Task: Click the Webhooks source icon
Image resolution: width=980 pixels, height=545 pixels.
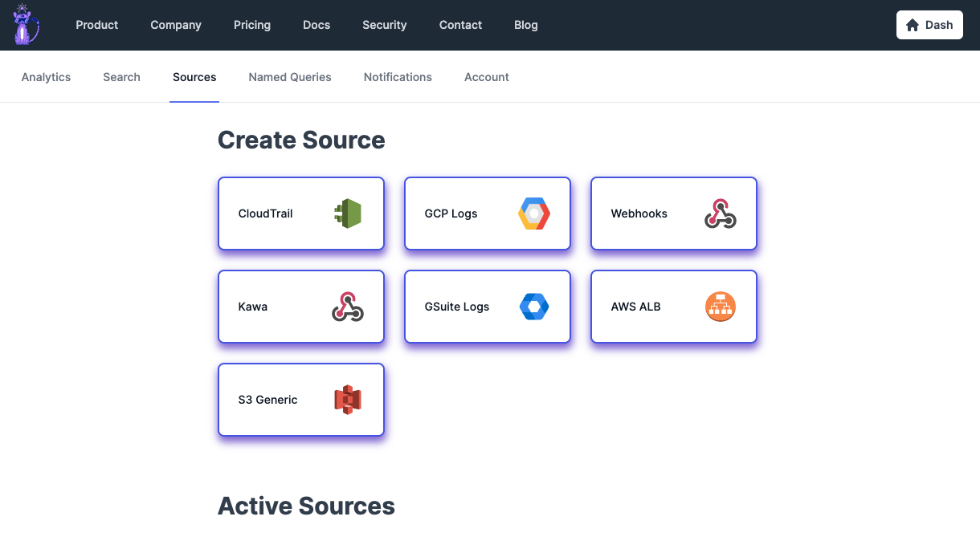Action: tap(721, 214)
